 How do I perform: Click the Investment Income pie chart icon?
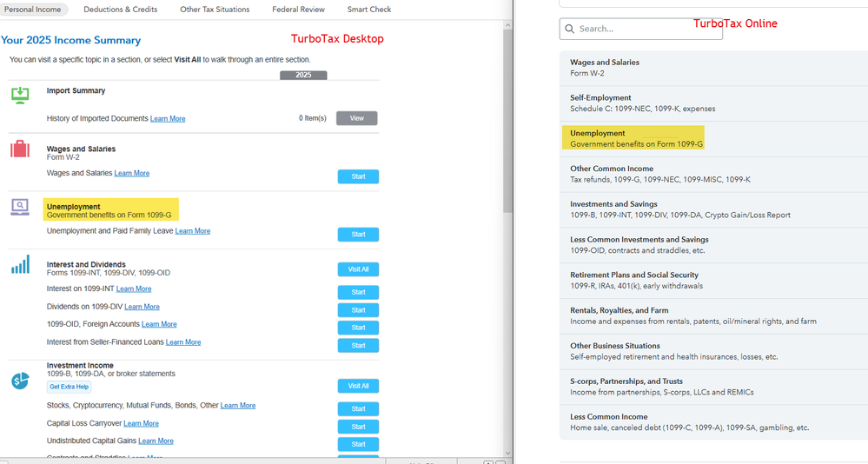[x=20, y=381]
